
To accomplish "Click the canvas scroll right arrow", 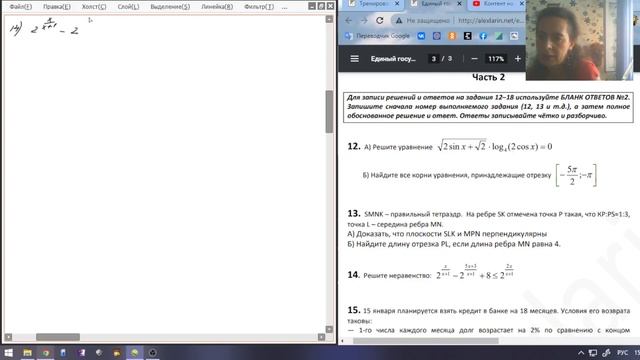I will (322, 337).
